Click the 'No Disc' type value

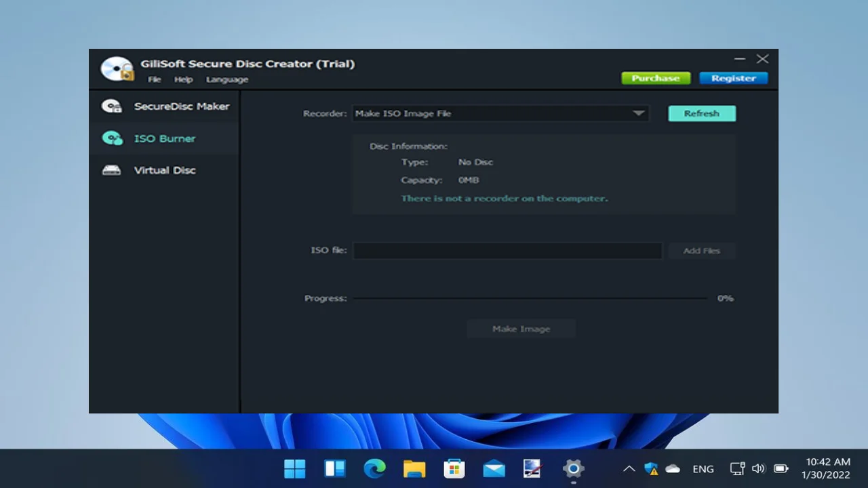point(475,162)
